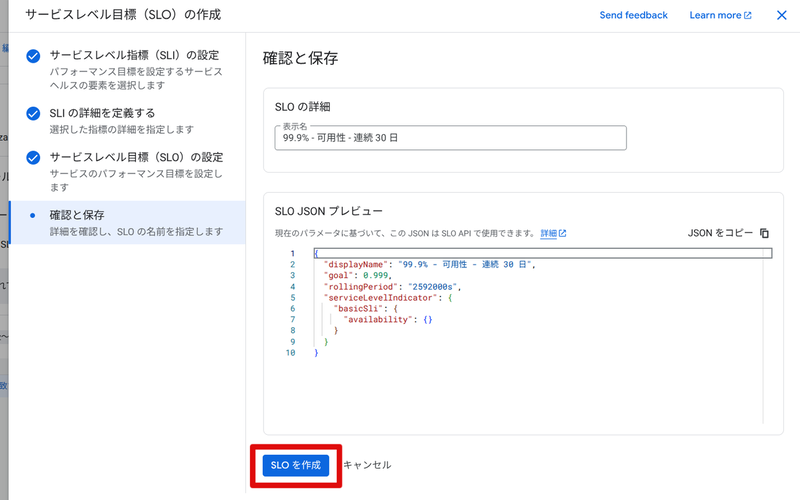Image resolution: width=800 pixels, height=500 pixels.
Task: Click line number 10 in the JSON editor
Action: click(x=290, y=353)
